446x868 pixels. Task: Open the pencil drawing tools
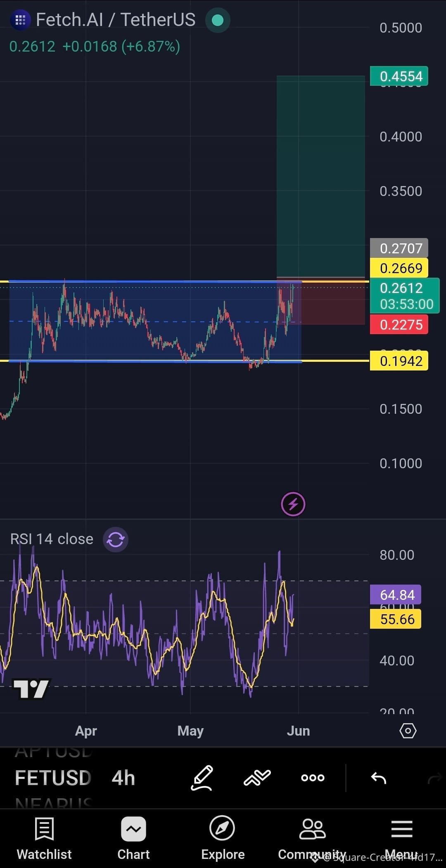202,778
